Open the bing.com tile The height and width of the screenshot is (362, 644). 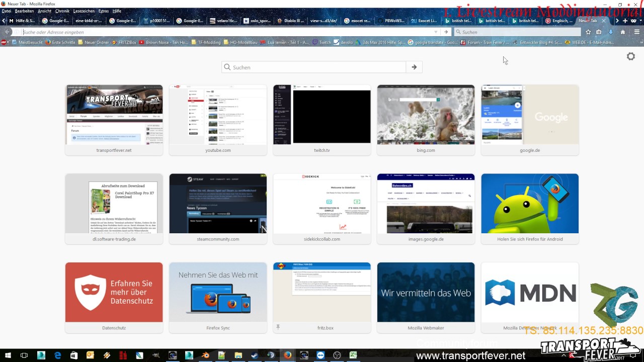426,120
